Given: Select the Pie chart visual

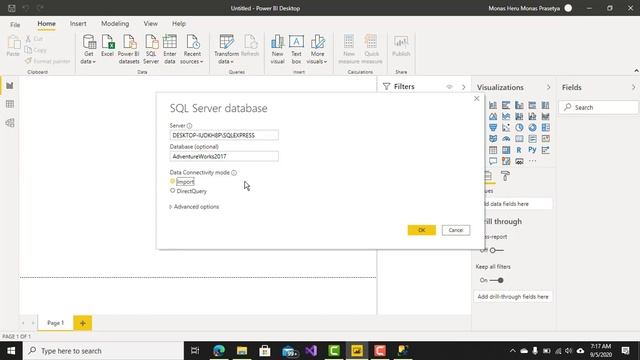Looking at the screenshot, I should (519, 127).
